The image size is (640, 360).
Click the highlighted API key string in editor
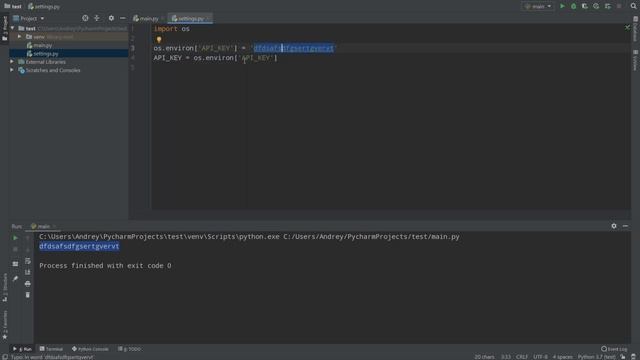tap(293, 48)
